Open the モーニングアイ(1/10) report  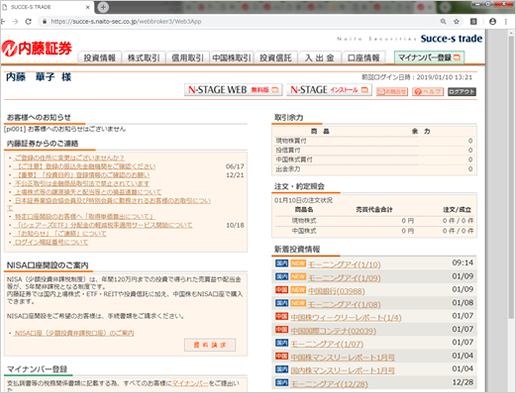[344, 265]
